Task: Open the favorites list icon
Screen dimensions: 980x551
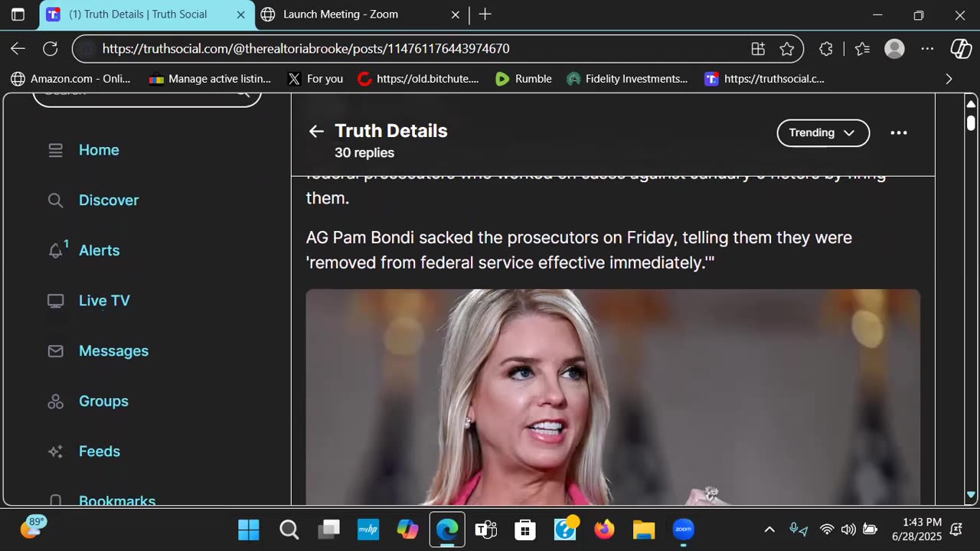Action: pyautogui.click(x=862, y=49)
